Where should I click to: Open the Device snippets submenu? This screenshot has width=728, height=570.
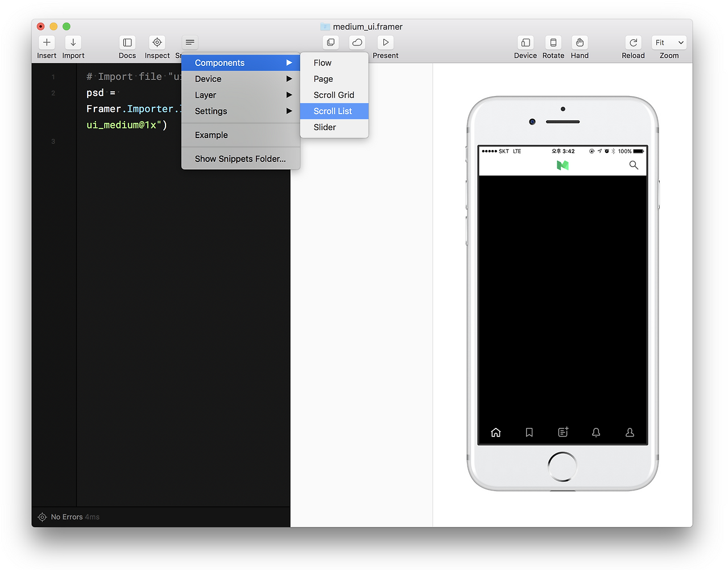pos(241,79)
